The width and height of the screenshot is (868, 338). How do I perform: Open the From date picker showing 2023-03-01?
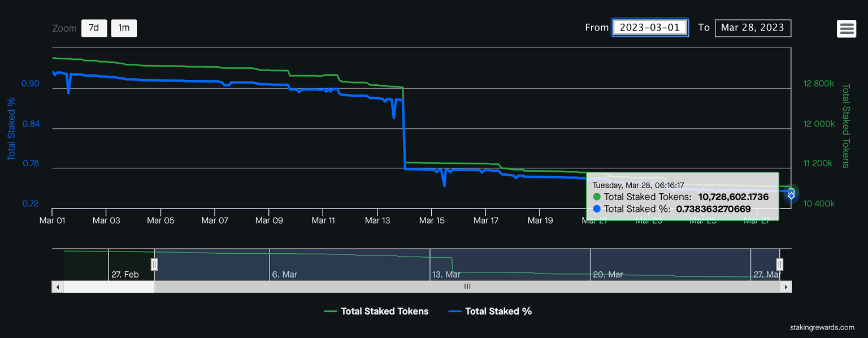coord(650,27)
